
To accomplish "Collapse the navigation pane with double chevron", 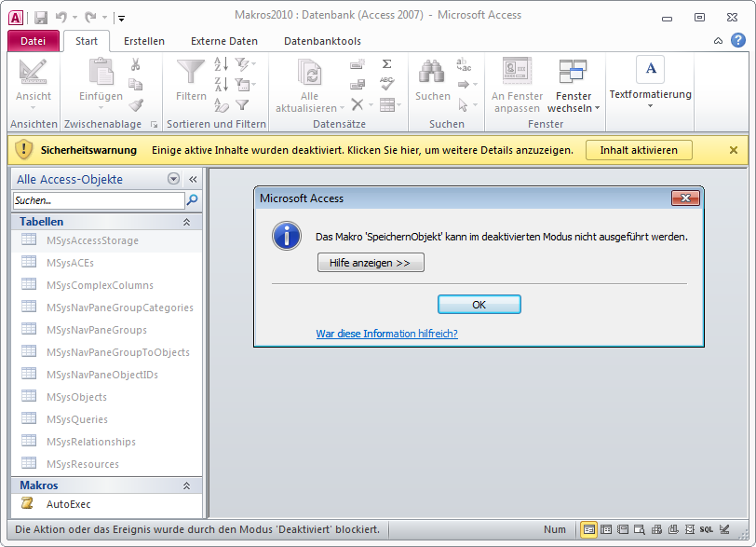I will pyautogui.click(x=193, y=179).
